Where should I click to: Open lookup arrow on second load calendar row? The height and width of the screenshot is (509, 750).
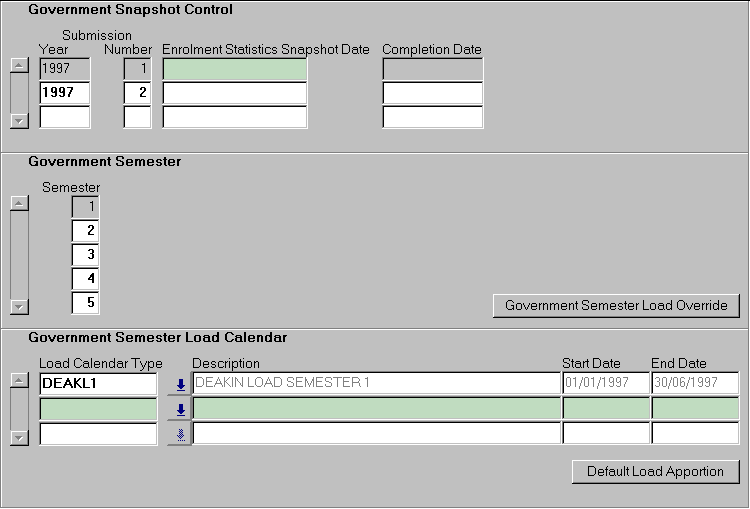click(x=180, y=409)
